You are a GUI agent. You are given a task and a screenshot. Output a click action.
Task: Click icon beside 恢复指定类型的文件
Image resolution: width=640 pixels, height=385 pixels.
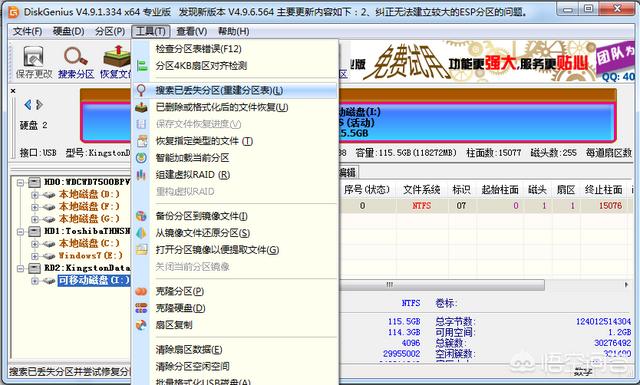point(142,141)
